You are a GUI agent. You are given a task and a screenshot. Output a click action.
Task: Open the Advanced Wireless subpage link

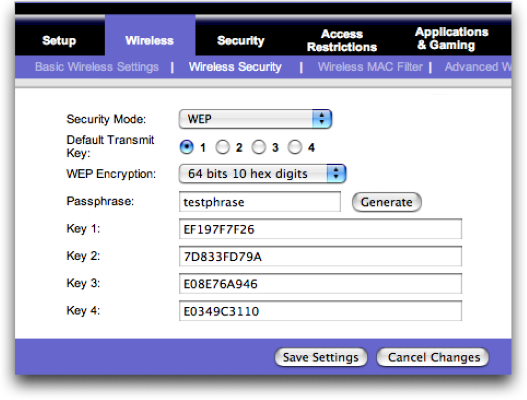(x=478, y=67)
